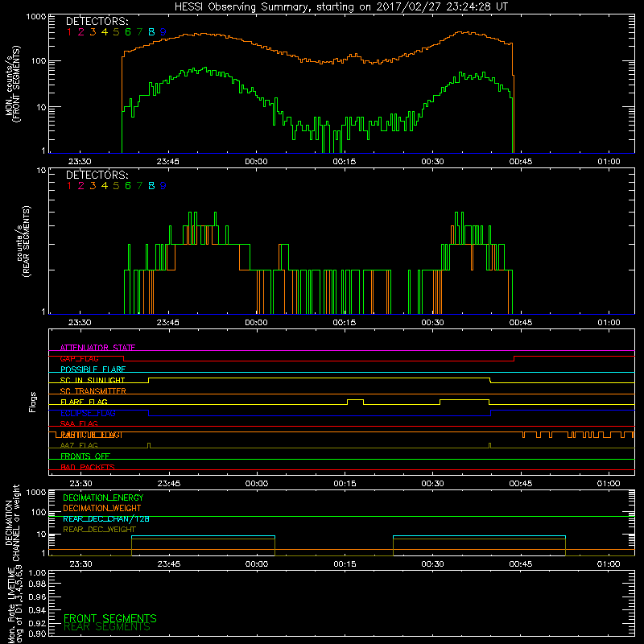The height and width of the screenshot is (644, 644).
Task: Click 23:45 tick under rear segments plot
Action: 168,323
